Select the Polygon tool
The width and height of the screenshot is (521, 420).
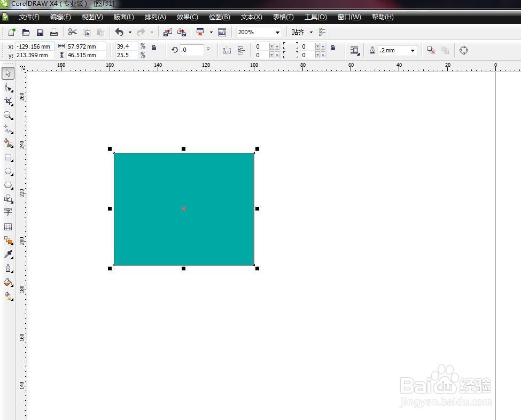(x=9, y=185)
